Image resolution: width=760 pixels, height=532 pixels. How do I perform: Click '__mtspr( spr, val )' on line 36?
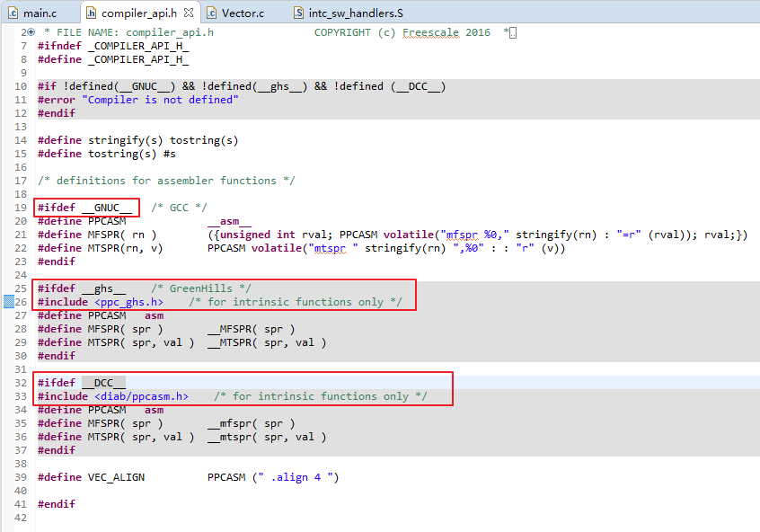267,437
